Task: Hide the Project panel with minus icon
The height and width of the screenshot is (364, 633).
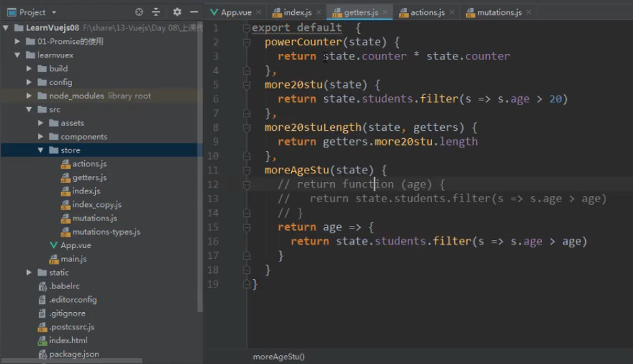Action: click(x=194, y=12)
